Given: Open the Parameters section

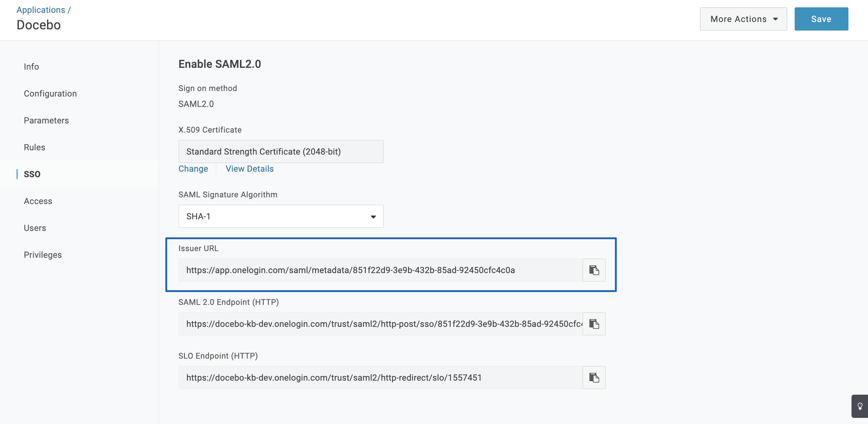Looking at the screenshot, I should (46, 121).
